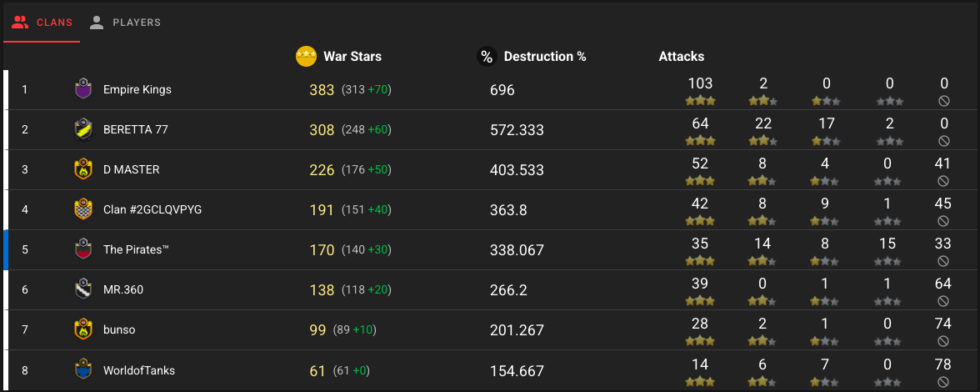
Task: Click the D MASTER clan badge icon
Action: click(x=83, y=169)
